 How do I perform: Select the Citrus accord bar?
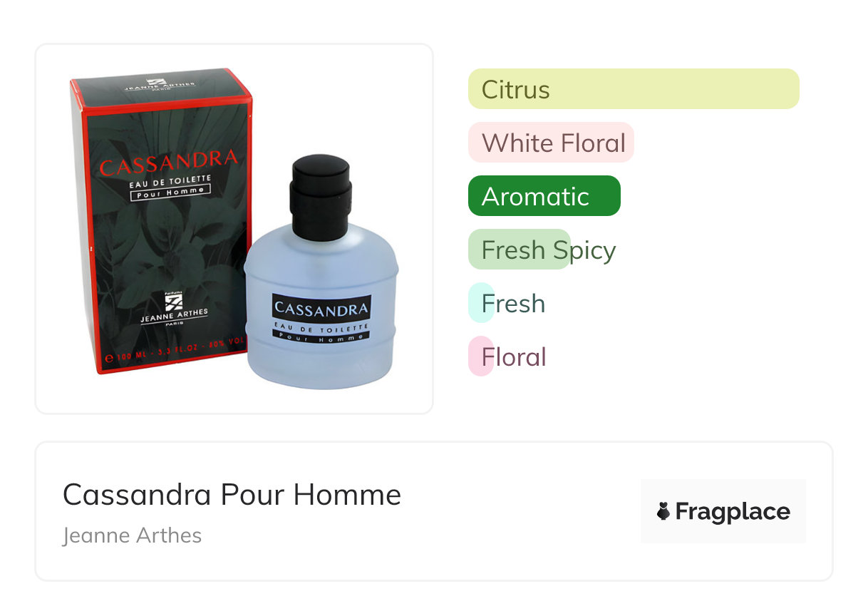tap(634, 89)
